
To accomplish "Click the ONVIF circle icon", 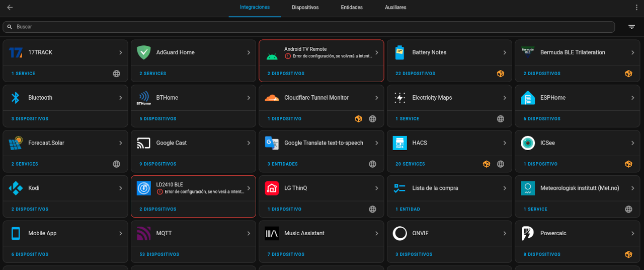I will tap(400, 233).
